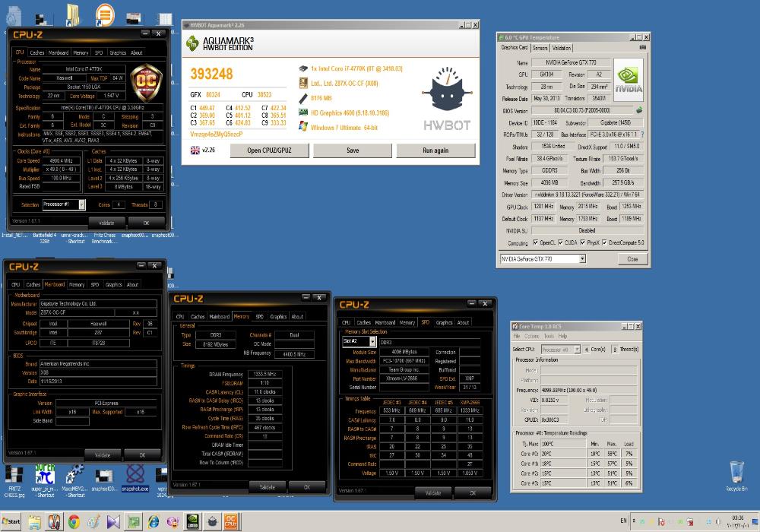Click the Open CPUZ/GPUZ button in Aquamark
The height and width of the screenshot is (532, 760).
click(x=269, y=150)
